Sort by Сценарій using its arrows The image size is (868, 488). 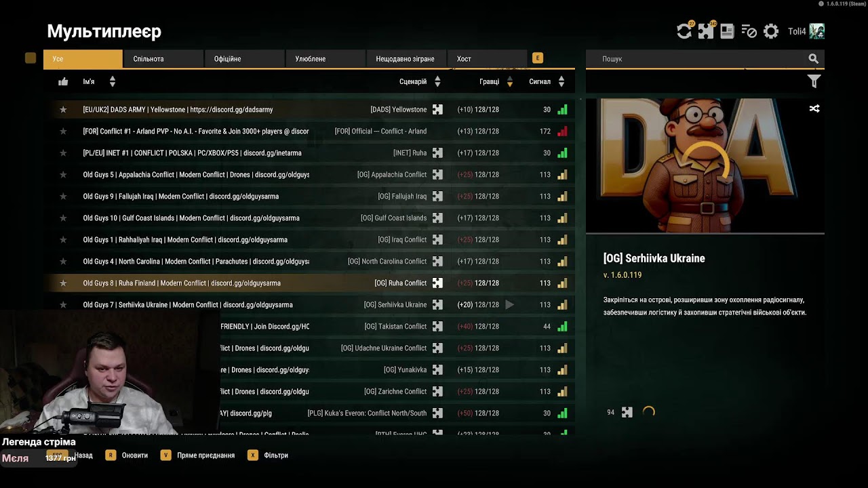click(437, 81)
